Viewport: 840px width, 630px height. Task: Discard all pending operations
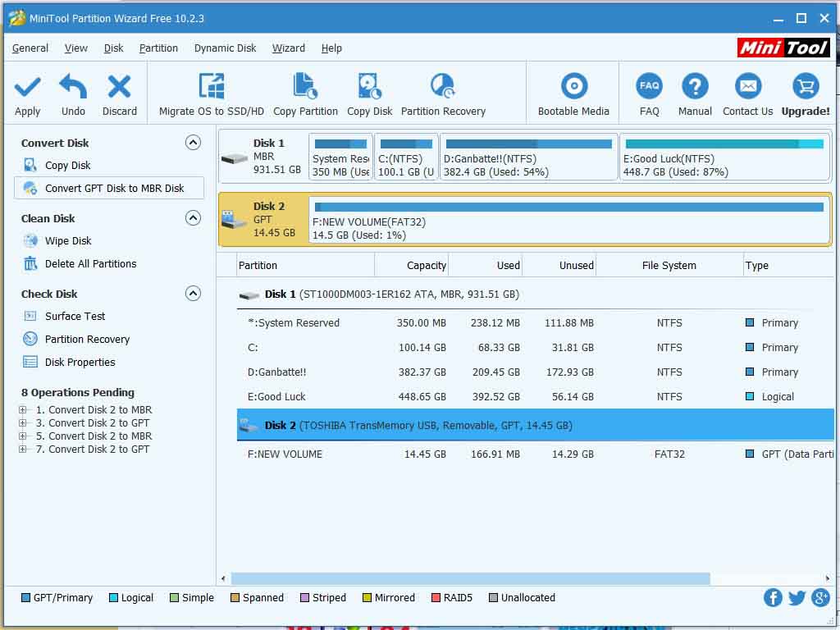click(120, 95)
